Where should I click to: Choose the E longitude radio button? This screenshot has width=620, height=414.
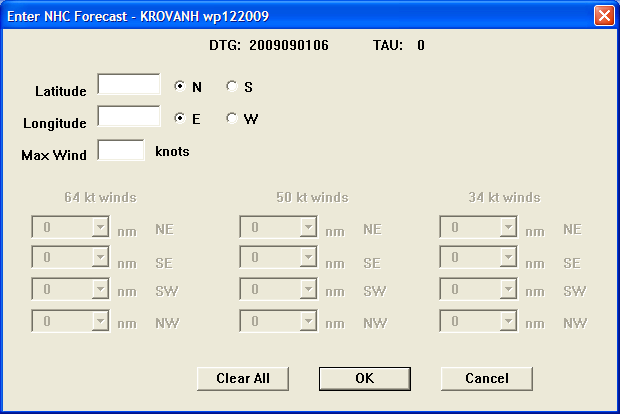click(181, 119)
